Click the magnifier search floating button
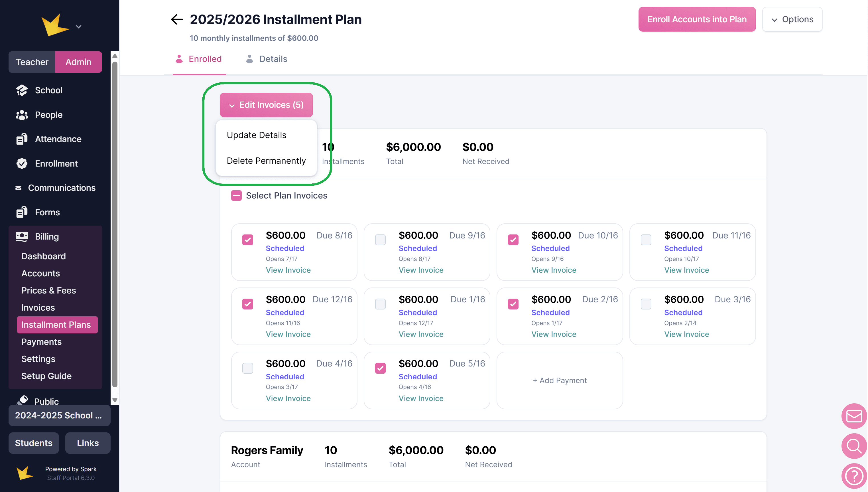Viewport: 868px width, 492px height. (854, 446)
